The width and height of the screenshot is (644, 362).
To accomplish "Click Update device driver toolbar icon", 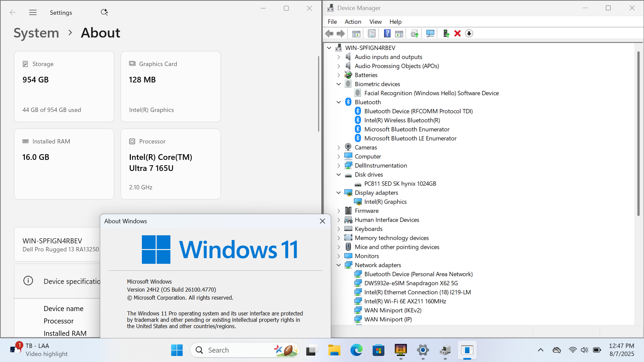I will (415, 34).
